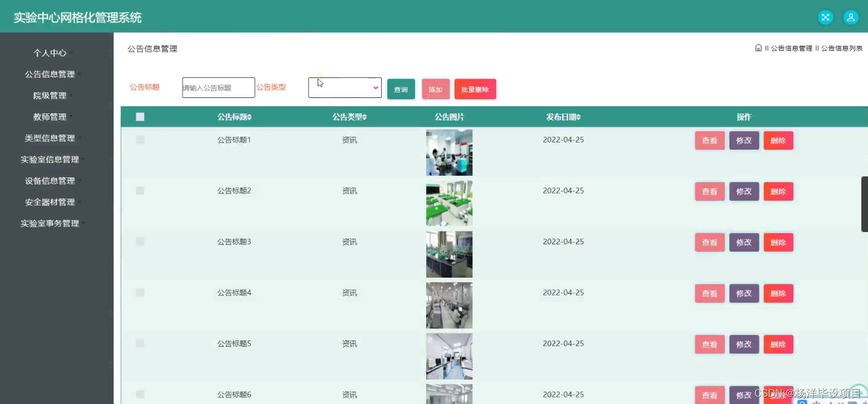868x404 pixels.
Task: Click 公告标题1 title cell
Action: click(234, 140)
